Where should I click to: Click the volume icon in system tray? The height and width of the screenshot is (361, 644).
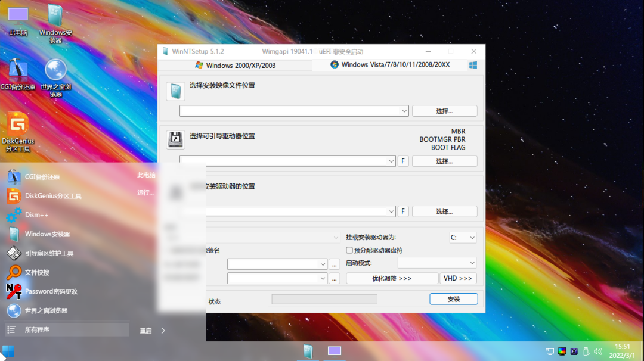(x=598, y=351)
